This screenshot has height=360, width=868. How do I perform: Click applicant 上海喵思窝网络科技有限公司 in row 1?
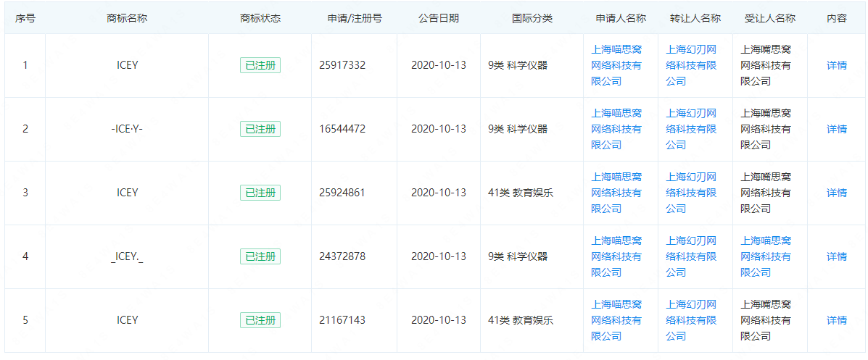(x=616, y=65)
